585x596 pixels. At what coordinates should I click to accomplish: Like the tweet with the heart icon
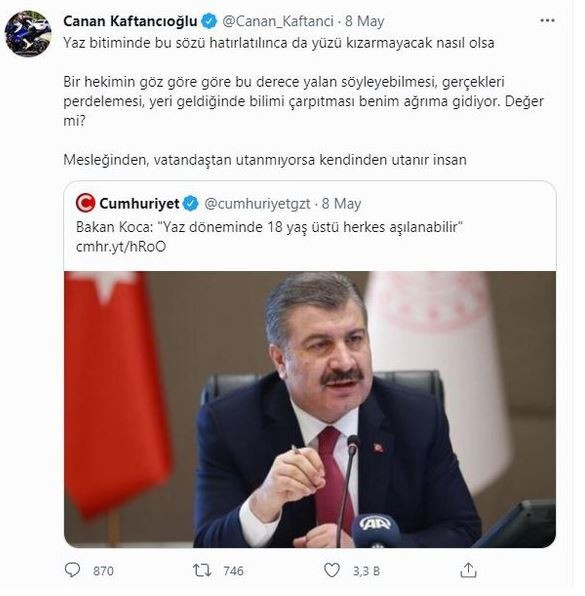point(331,570)
